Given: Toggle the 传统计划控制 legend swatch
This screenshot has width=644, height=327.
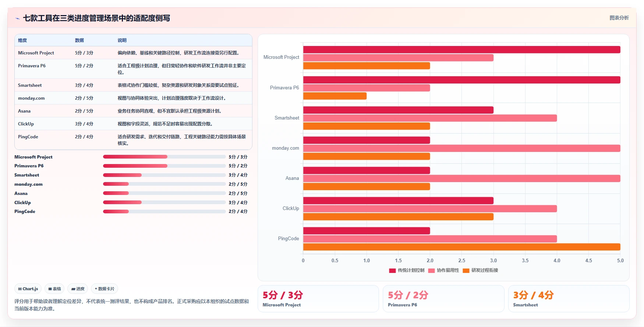Looking at the screenshot, I should point(392,270).
